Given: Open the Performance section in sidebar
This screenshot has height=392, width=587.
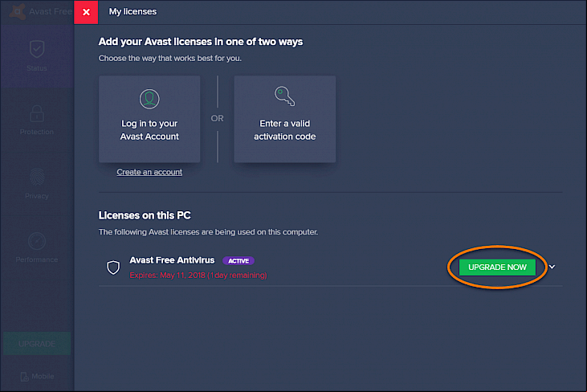Looking at the screenshot, I should pos(37,247).
